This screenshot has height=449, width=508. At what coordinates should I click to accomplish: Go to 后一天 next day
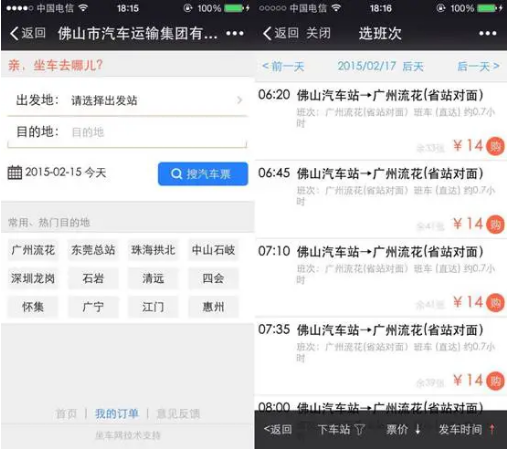coord(478,66)
